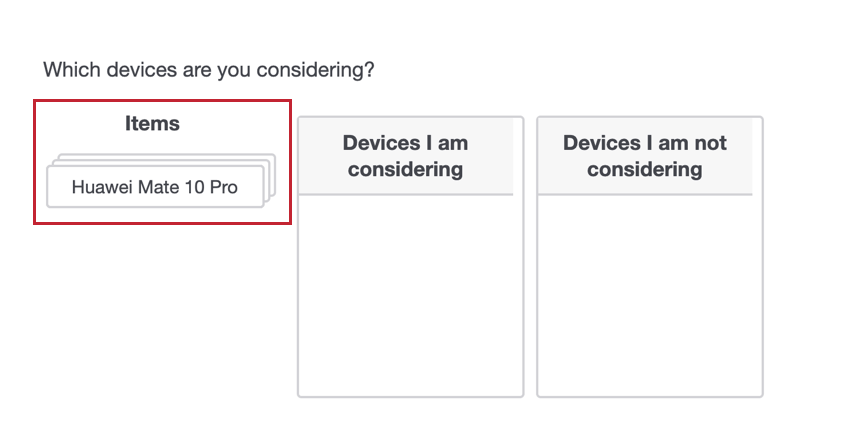
Task: Click the question text about considered devices
Action: click(x=208, y=70)
